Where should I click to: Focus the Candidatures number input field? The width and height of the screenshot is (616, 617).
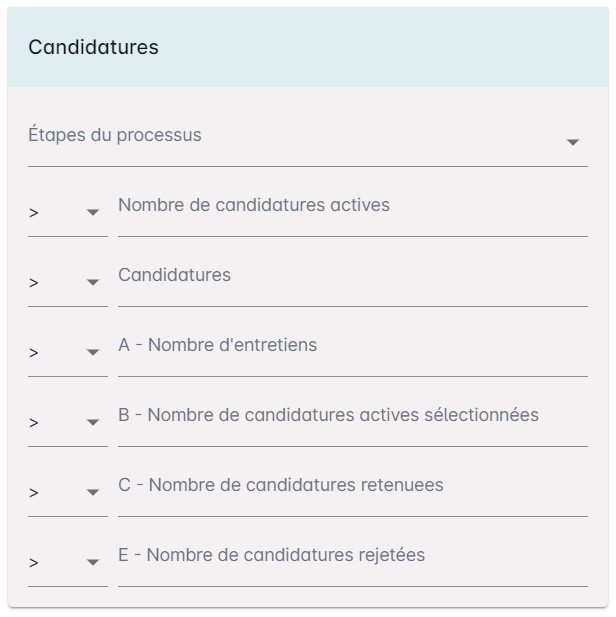(353, 283)
